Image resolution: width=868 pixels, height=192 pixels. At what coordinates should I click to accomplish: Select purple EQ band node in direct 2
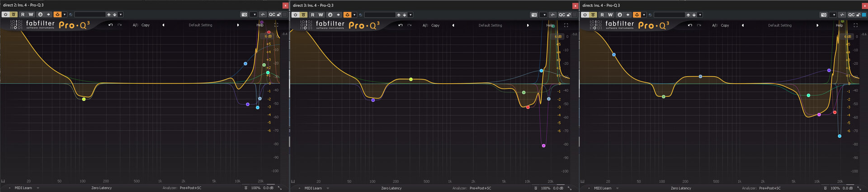[247, 104]
